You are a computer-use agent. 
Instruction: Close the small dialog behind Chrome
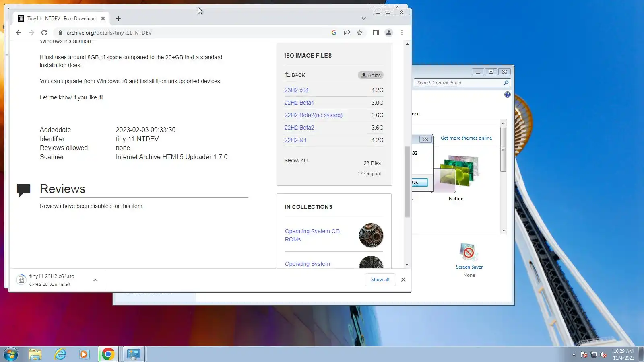[x=425, y=139]
